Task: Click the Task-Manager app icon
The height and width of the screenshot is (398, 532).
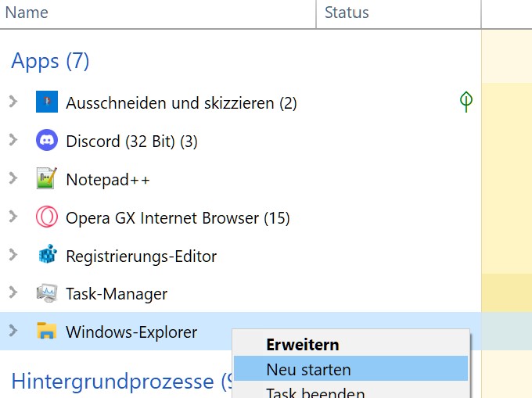Action: [47, 294]
